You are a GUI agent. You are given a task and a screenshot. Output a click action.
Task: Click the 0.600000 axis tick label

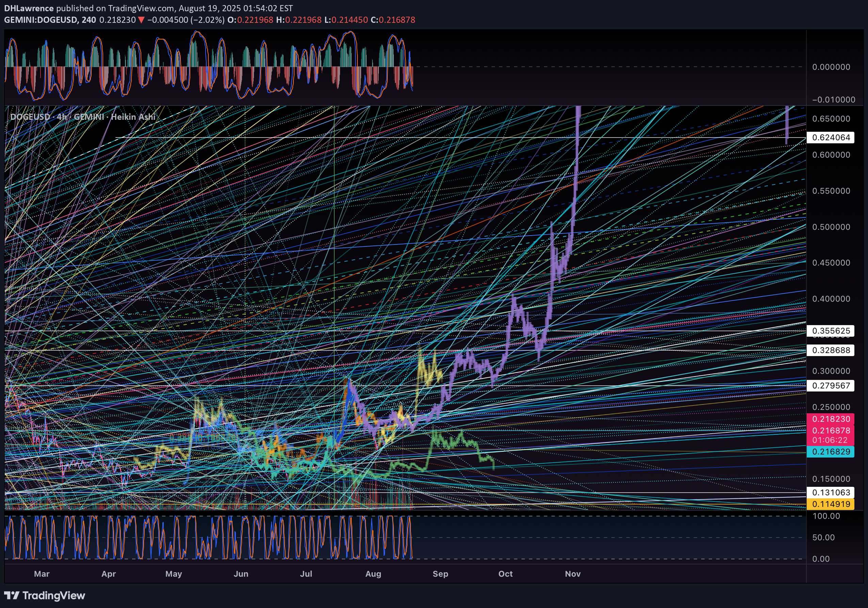(x=831, y=155)
